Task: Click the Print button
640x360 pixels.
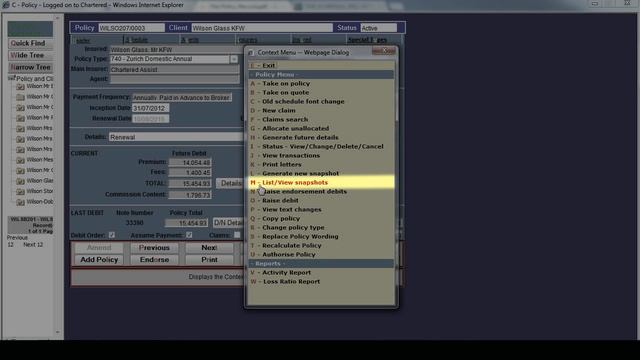Action: tap(209, 260)
